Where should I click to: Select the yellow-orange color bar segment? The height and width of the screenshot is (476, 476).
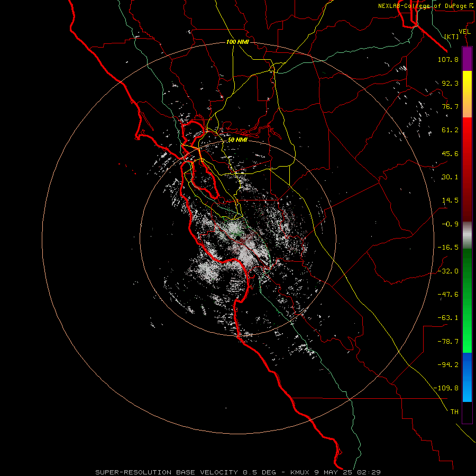point(467,94)
